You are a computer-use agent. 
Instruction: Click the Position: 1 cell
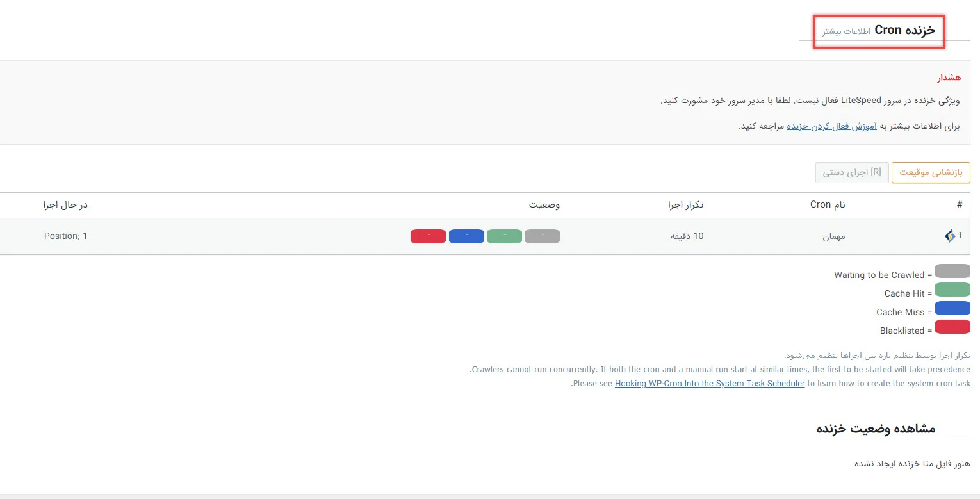[65, 236]
